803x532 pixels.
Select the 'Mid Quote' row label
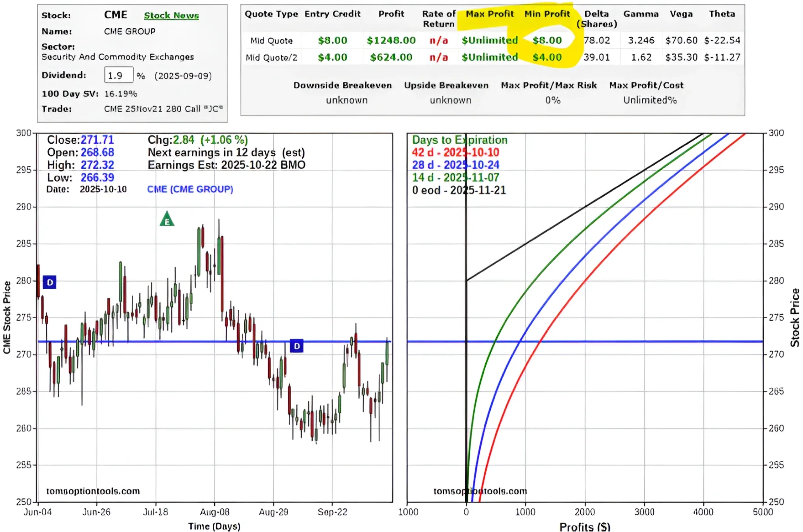coord(272,41)
